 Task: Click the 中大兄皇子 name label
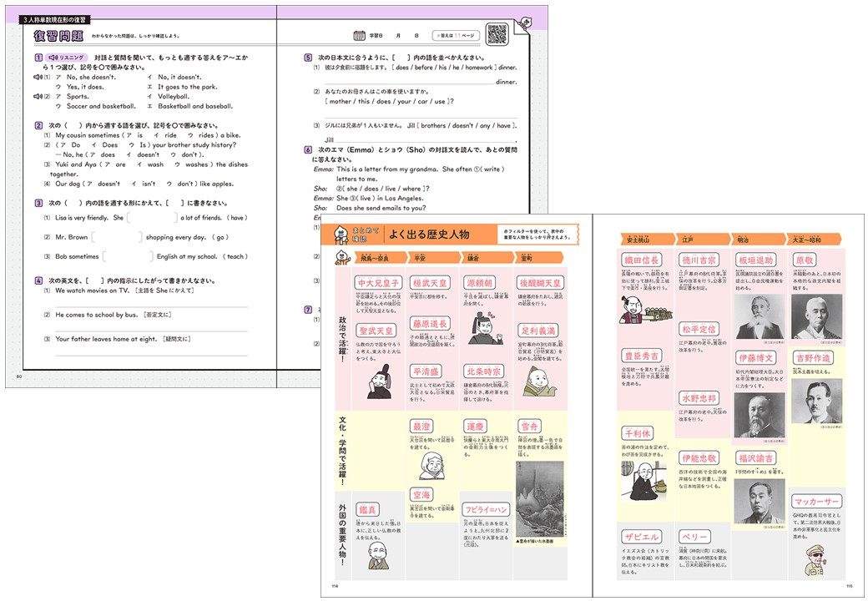click(x=378, y=283)
